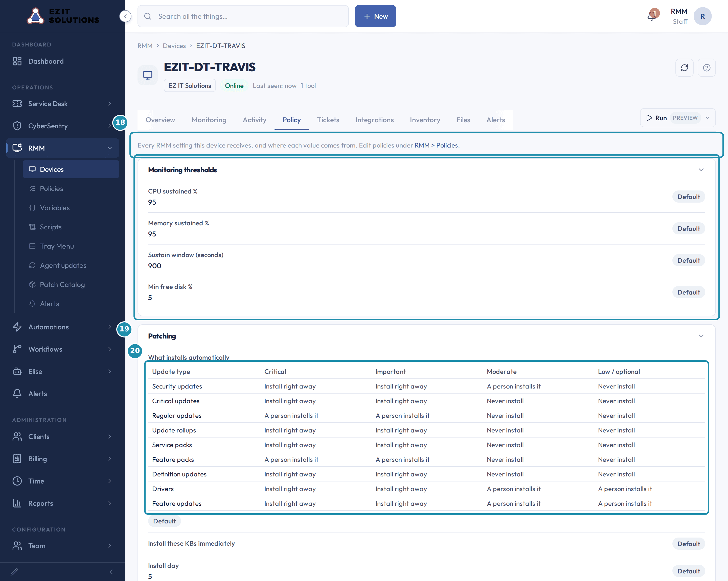Open Patch Catalog in the RMM submenu
This screenshot has height=581, width=728.
[71, 285]
